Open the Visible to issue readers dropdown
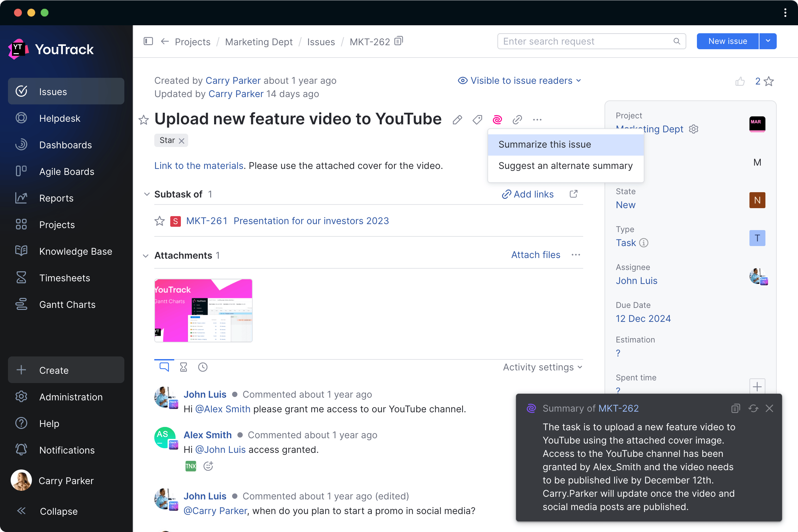Image resolution: width=798 pixels, height=532 pixels. (520, 80)
